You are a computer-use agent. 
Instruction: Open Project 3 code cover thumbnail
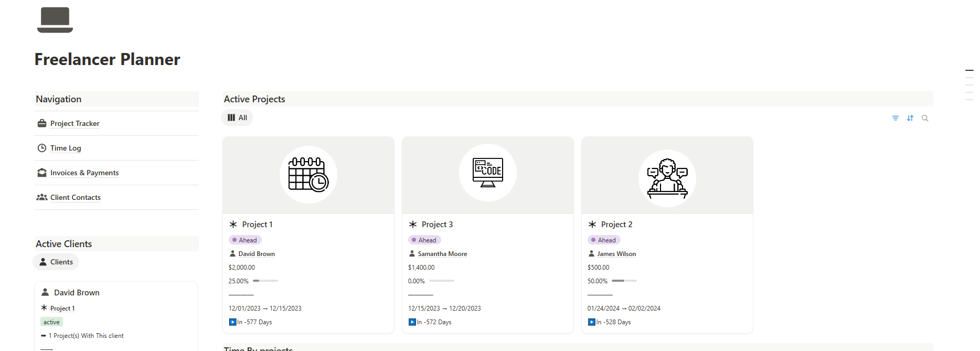coord(488,175)
